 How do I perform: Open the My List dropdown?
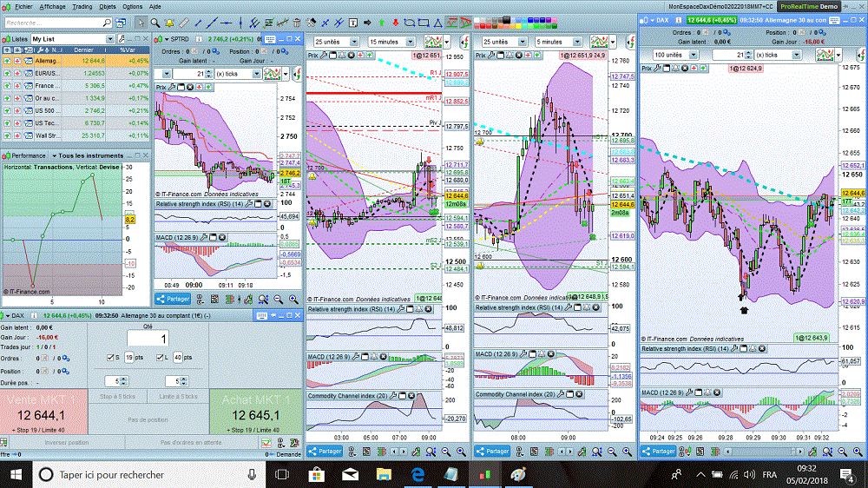click(109, 39)
